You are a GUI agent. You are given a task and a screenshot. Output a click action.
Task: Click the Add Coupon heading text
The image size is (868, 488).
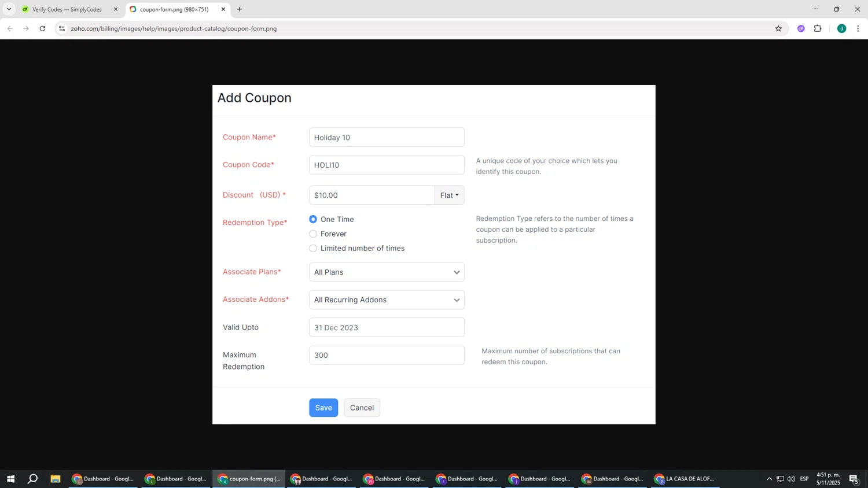(x=255, y=98)
